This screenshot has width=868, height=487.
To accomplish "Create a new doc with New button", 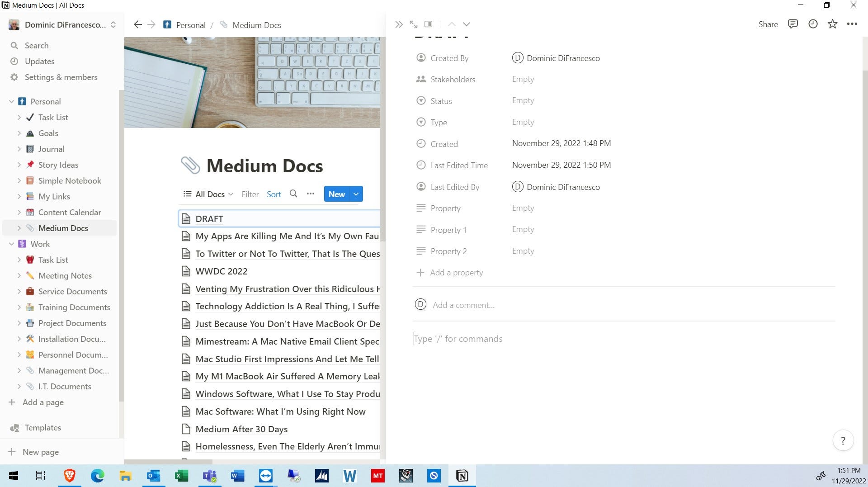I will pyautogui.click(x=337, y=194).
